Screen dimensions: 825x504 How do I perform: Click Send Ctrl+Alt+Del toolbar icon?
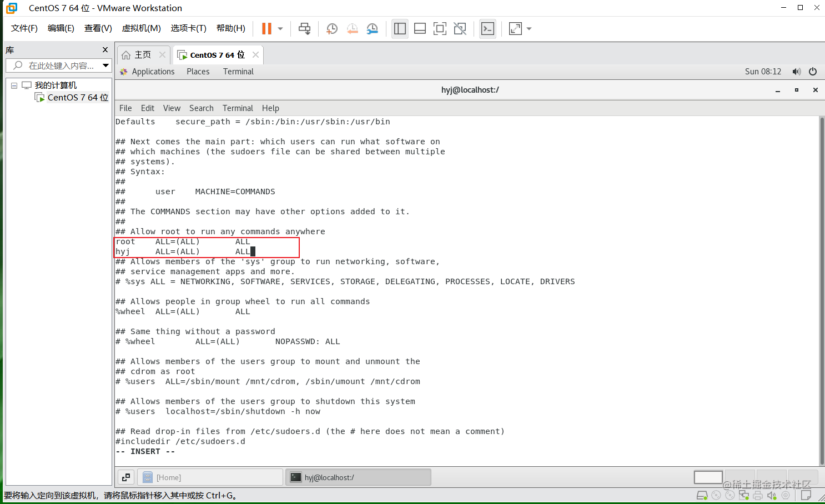tap(304, 28)
